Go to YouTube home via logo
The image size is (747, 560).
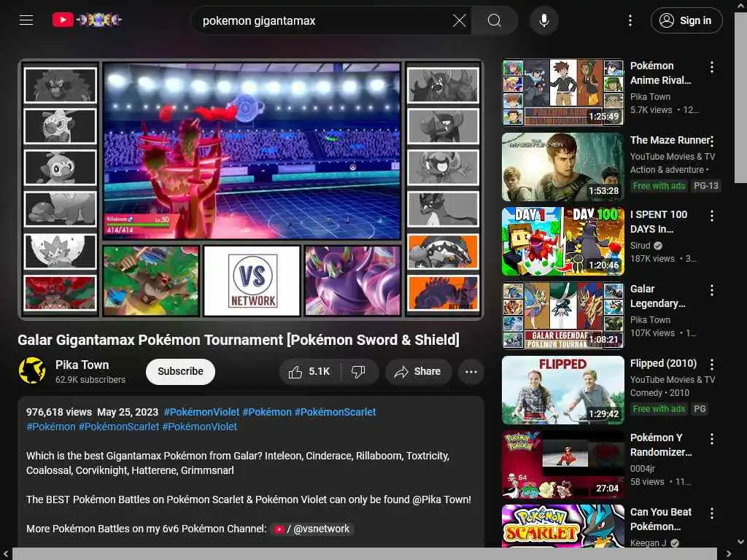coord(88,20)
